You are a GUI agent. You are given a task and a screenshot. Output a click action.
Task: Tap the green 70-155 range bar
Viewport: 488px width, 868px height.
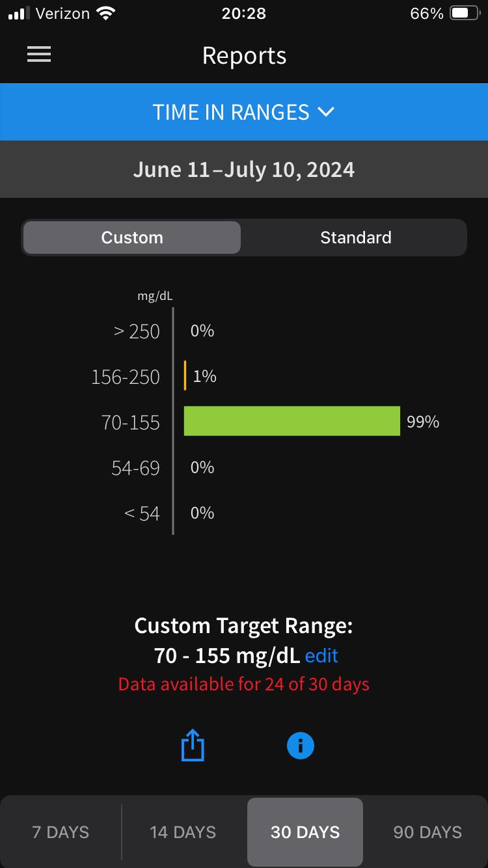[291, 421]
